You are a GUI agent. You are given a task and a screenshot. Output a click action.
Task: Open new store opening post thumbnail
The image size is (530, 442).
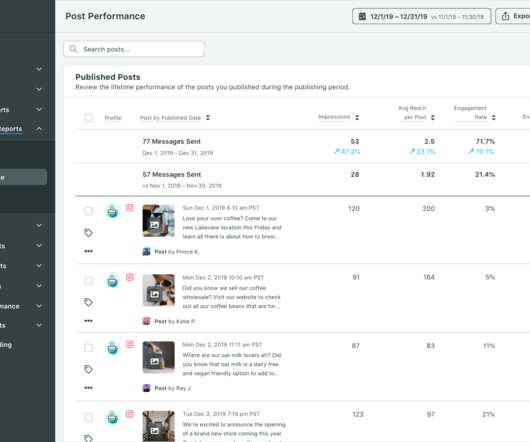click(159, 426)
